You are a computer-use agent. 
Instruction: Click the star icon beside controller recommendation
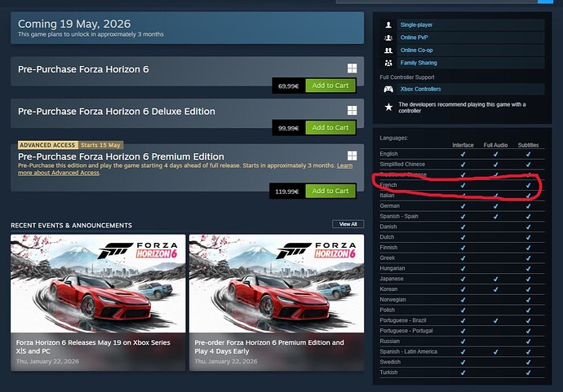(x=388, y=107)
